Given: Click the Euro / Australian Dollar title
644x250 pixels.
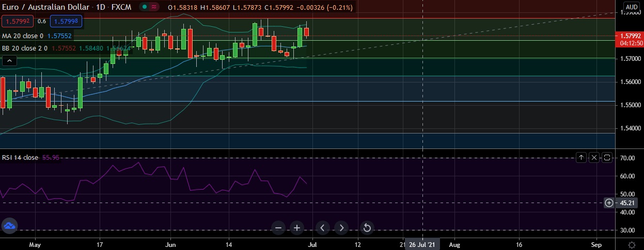Looking at the screenshot, I should [x=44, y=8].
